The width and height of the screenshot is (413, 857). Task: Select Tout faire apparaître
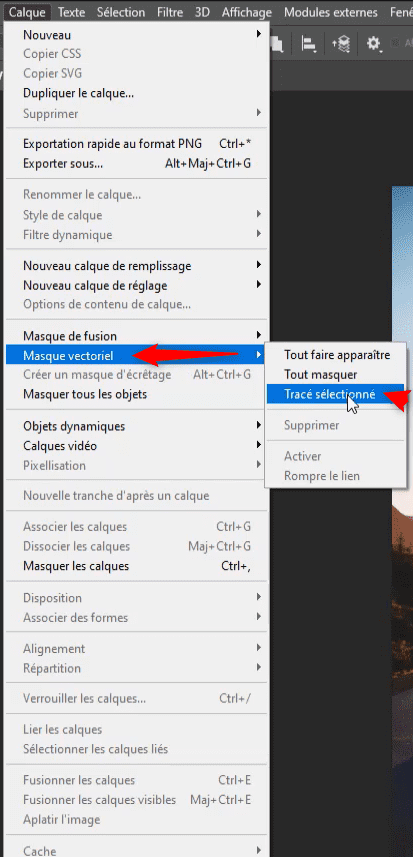point(335,355)
